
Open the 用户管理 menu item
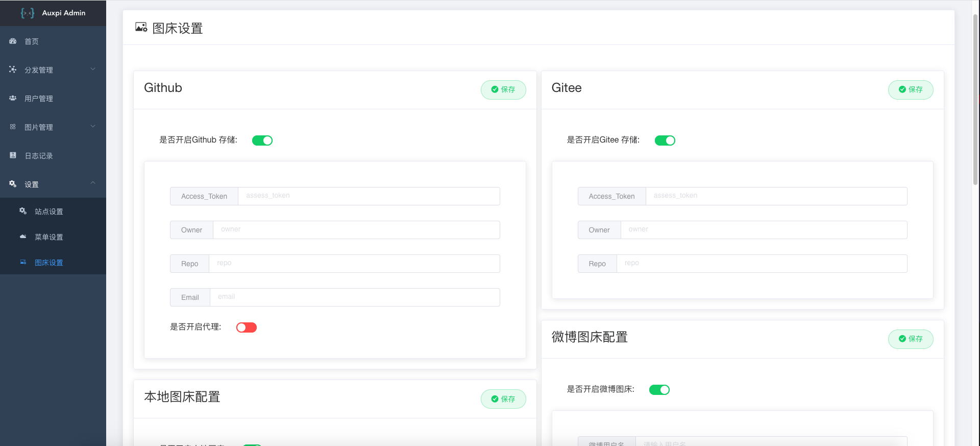[x=53, y=98]
